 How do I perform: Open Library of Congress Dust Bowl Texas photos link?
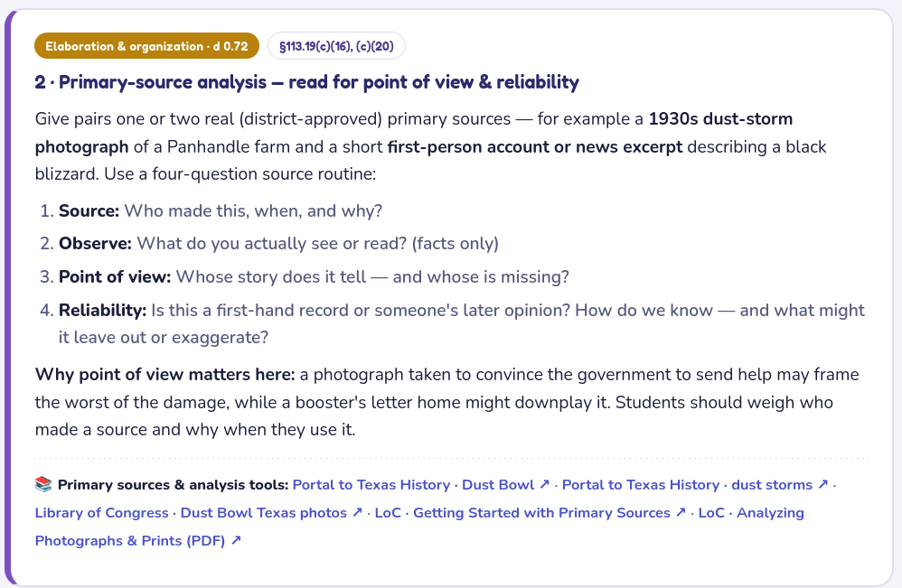pos(199,513)
